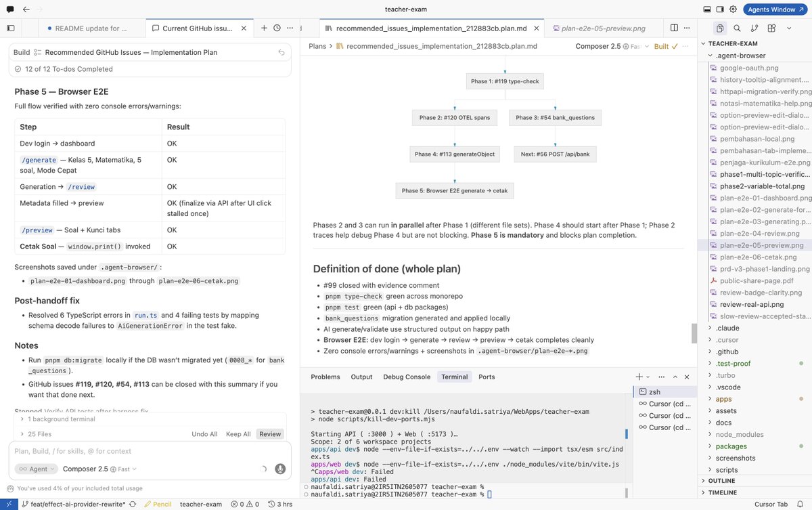This screenshot has height=510, width=812.
Task: Click the feat/effect-ai-provider-rewrite branch in status bar
Action: tap(73, 504)
